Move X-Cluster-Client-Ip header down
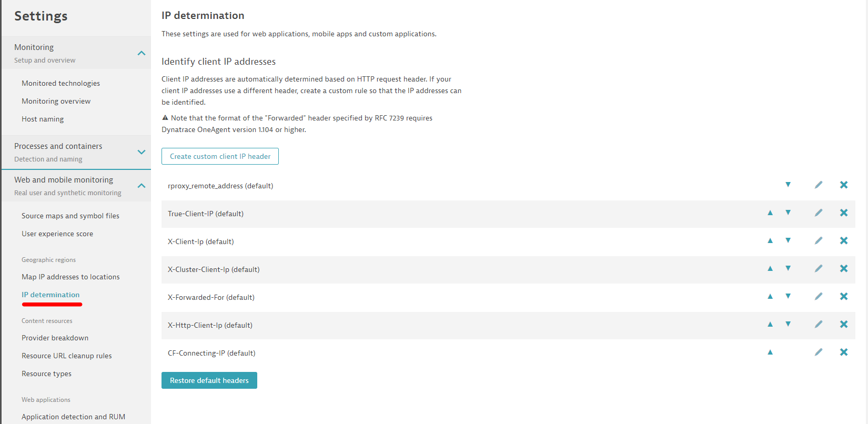This screenshot has width=868, height=424. click(x=788, y=268)
